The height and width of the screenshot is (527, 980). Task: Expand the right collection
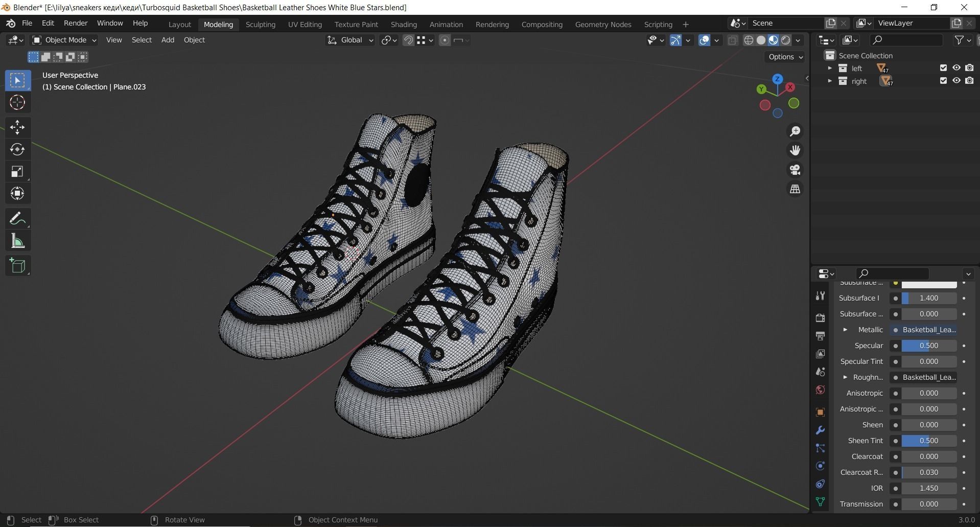coord(830,81)
